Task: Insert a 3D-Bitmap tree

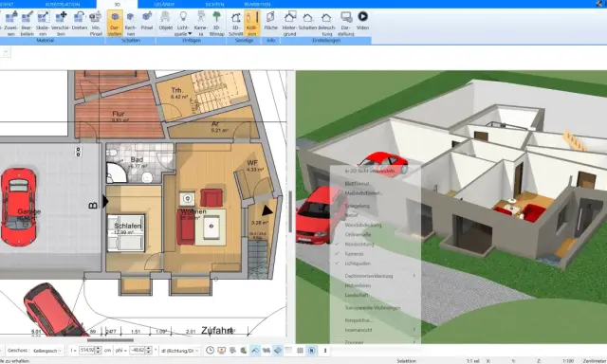Action: 217,23
